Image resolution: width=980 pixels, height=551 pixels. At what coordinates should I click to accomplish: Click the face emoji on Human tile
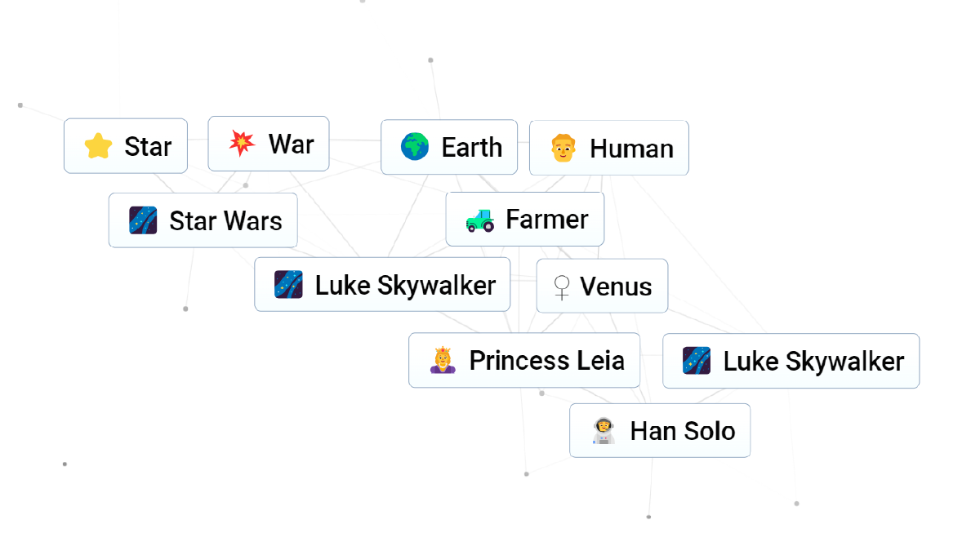(563, 149)
